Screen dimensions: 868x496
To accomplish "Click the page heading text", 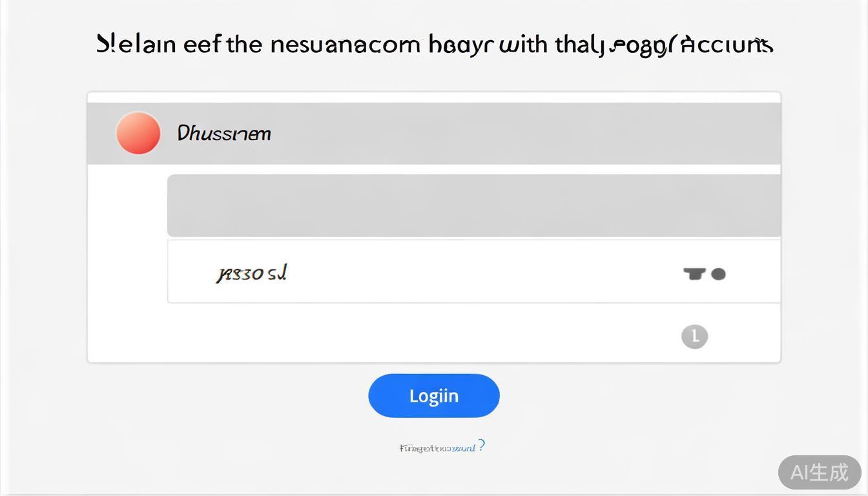I will 434,45.
